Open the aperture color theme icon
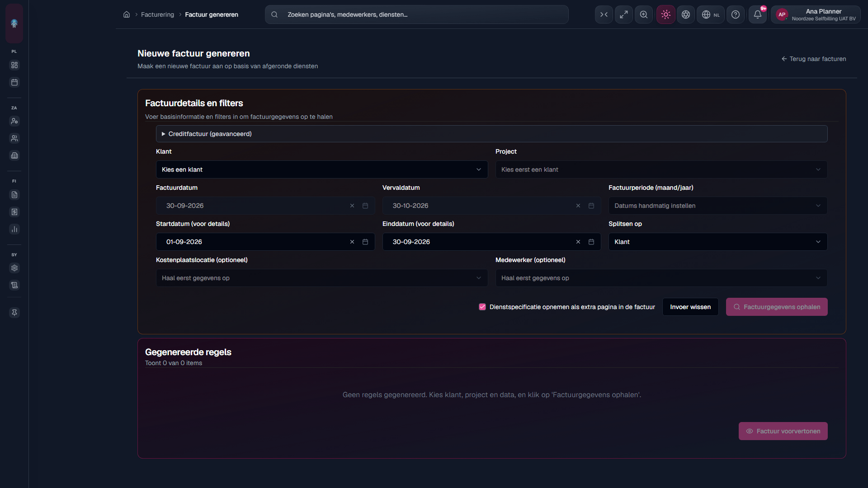Screen dimensions: 868x488 tap(686, 14)
